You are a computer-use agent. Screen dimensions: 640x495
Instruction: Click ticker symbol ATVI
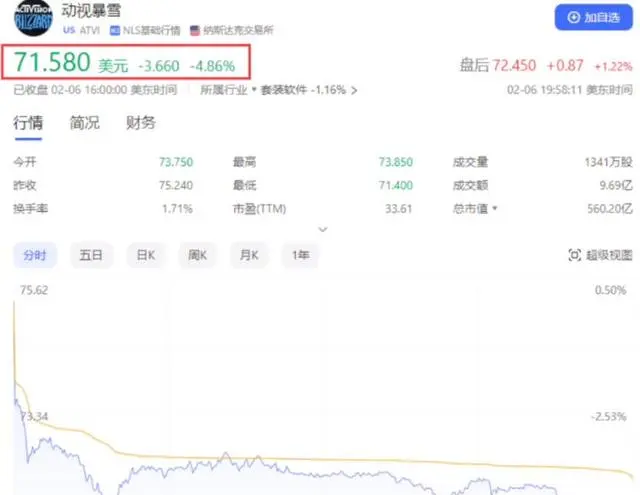(x=90, y=30)
